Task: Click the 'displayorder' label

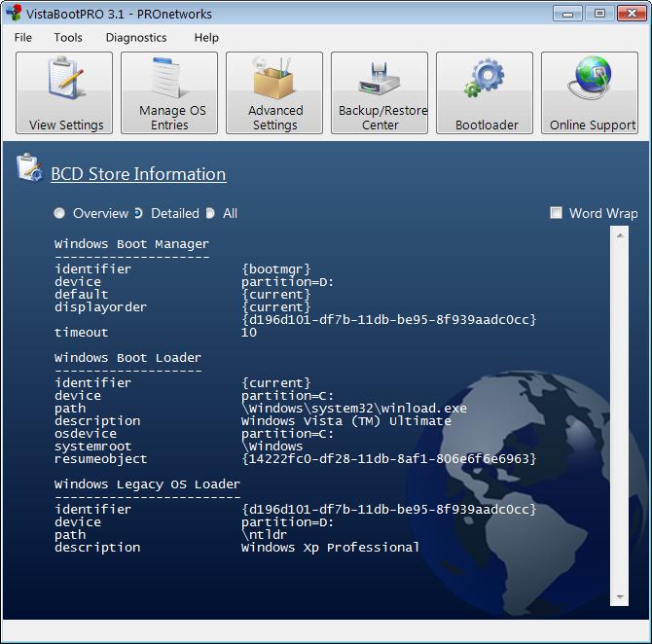Action: pyautogui.click(x=100, y=307)
